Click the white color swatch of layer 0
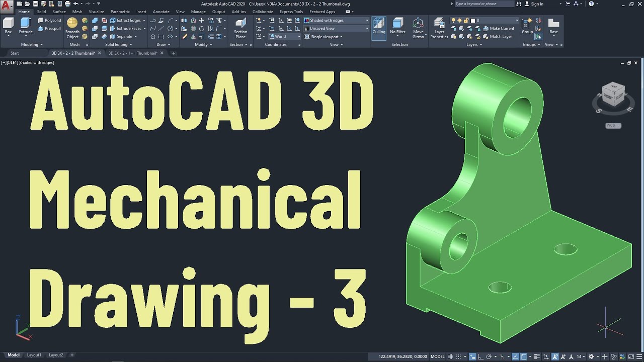 point(473,21)
